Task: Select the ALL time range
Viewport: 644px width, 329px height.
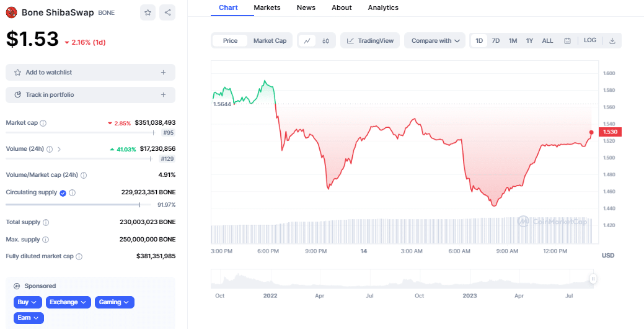Action: [x=547, y=41]
